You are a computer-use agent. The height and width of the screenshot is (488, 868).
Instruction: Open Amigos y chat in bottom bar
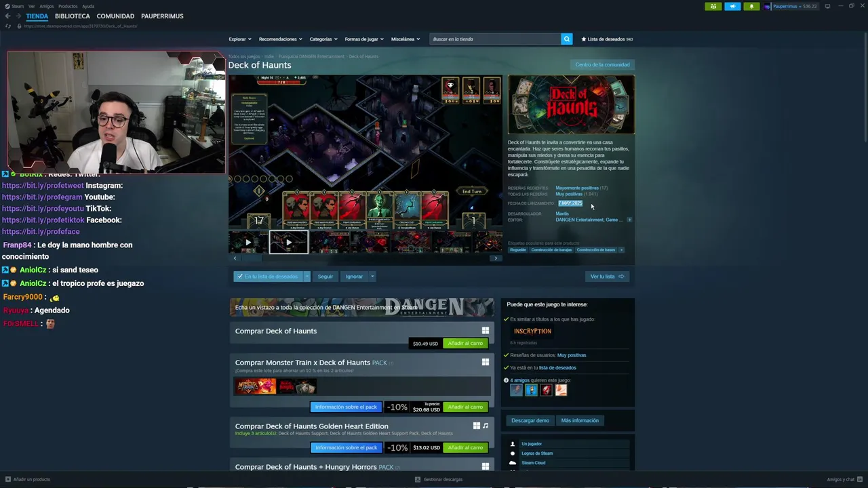tap(844, 479)
